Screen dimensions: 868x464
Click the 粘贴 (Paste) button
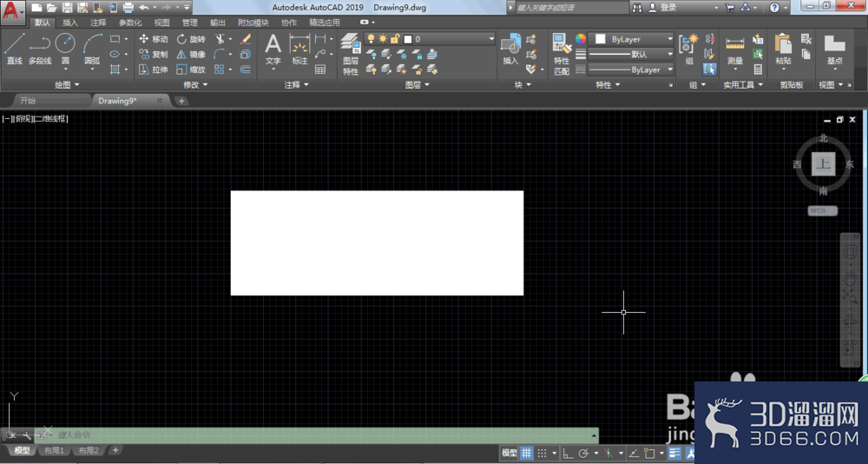click(783, 50)
